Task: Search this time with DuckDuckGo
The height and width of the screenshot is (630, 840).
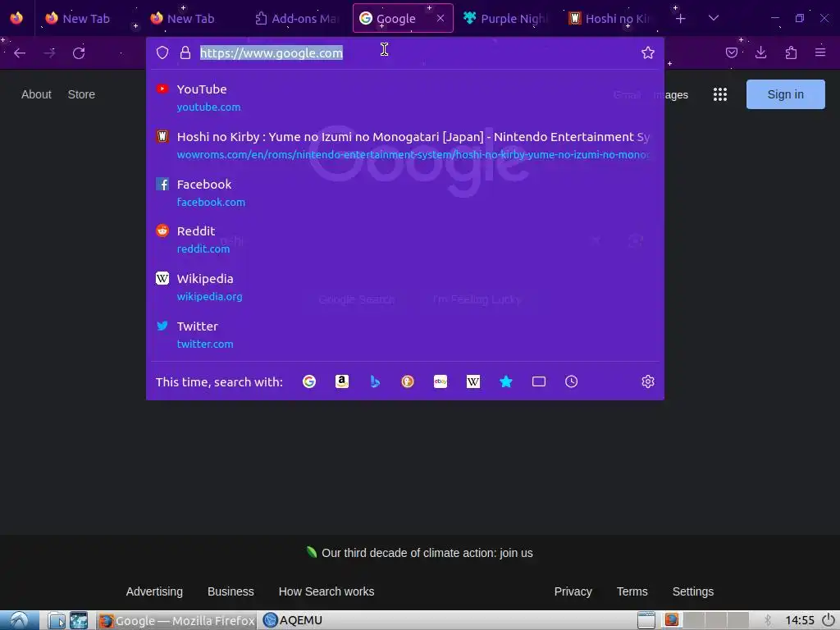Action: [x=408, y=381]
